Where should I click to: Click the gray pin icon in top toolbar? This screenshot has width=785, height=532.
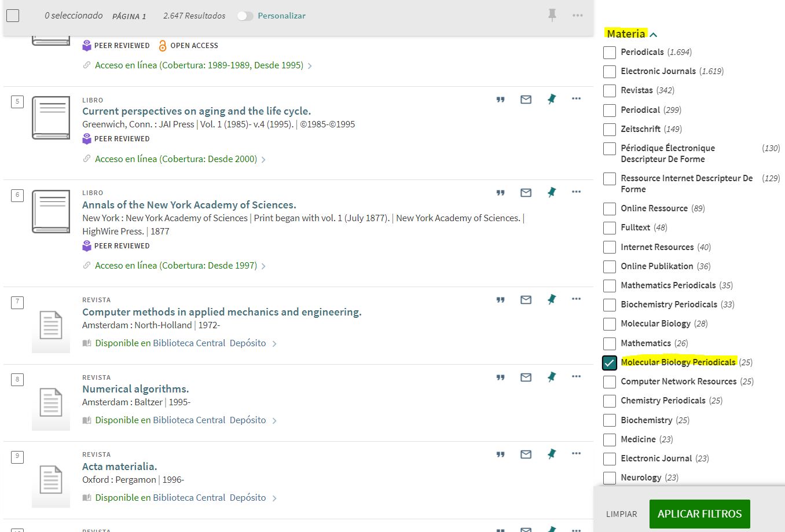(552, 15)
